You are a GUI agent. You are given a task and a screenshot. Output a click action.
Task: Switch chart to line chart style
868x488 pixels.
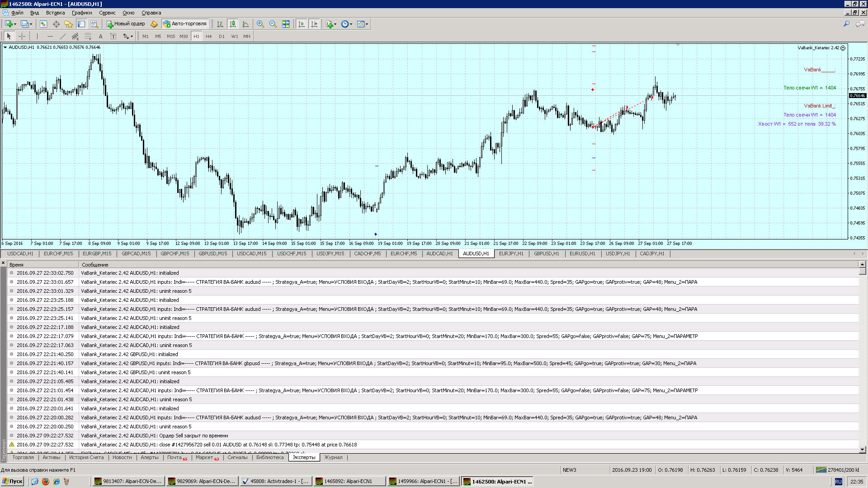coord(245,24)
